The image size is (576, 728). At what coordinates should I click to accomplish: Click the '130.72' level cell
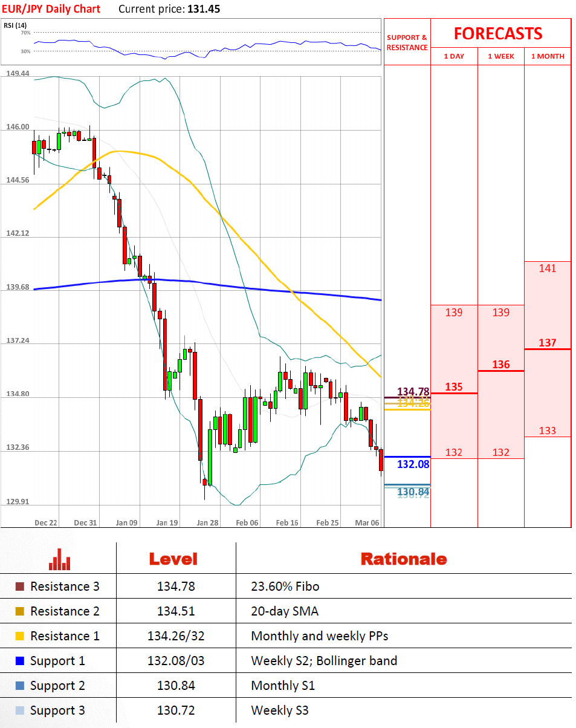176,710
